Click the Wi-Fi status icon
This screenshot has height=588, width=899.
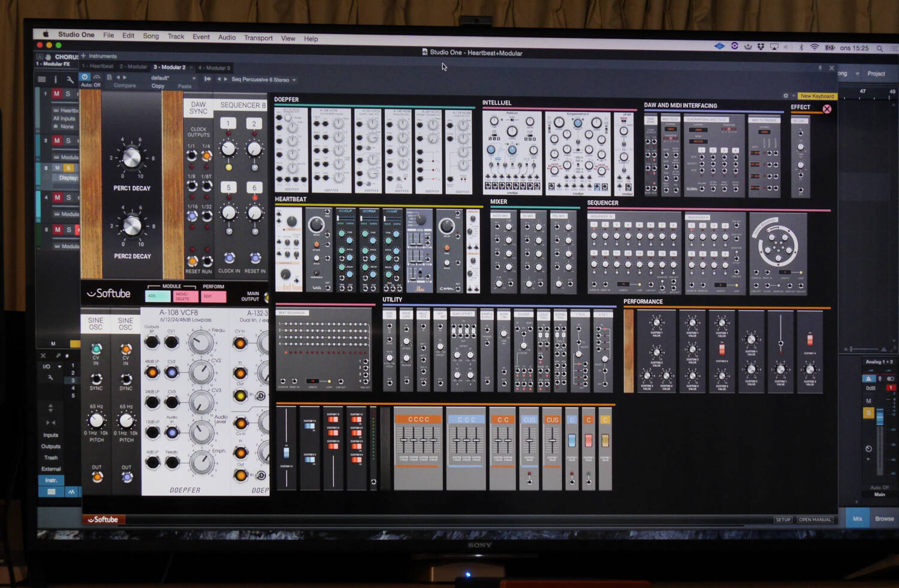pos(814,47)
